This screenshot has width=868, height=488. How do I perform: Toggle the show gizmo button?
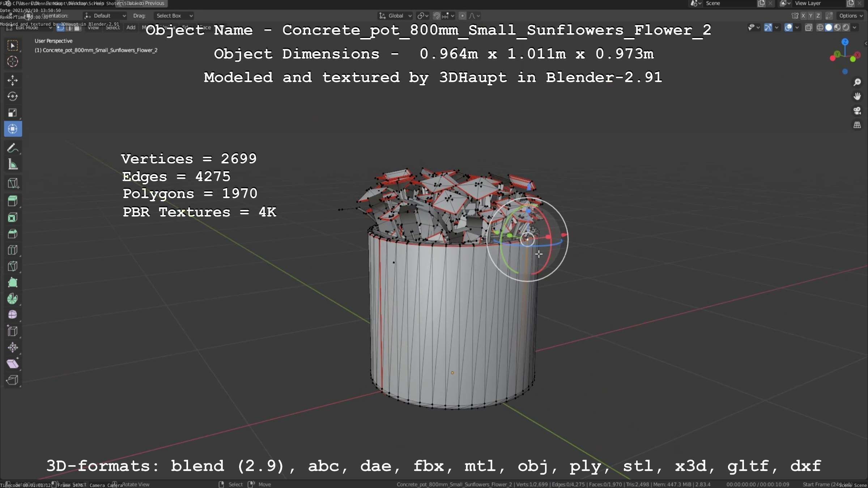(x=768, y=27)
